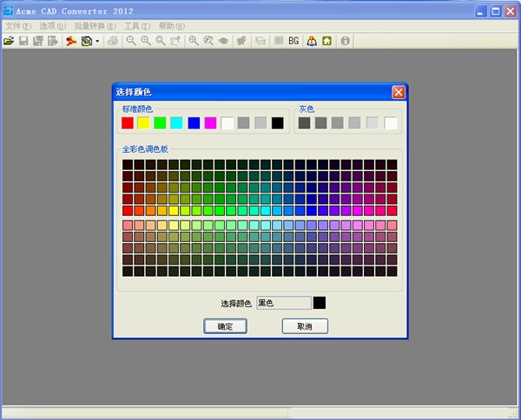
Task: Close the 选择颜色 dialog
Action: (x=398, y=92)
